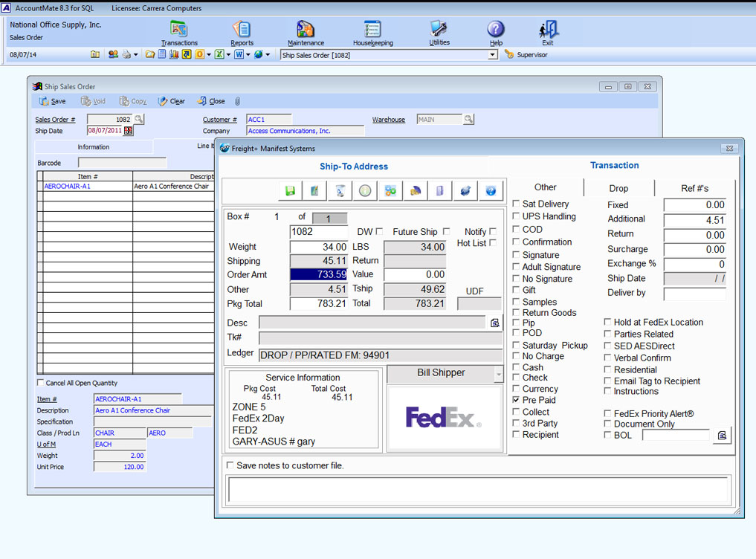The height and width of the screenshot is (559, 756).
Task: Click the Additional amount field showing 4.51
Action: point(695,221)
